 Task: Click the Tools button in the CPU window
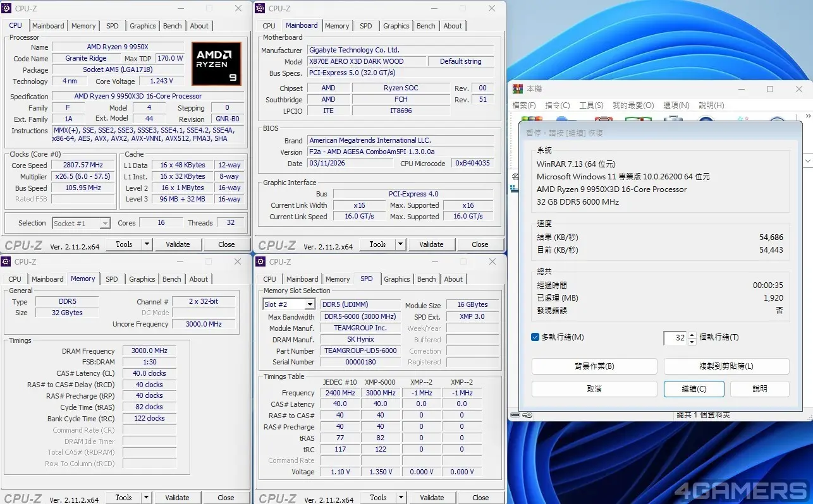124,244
